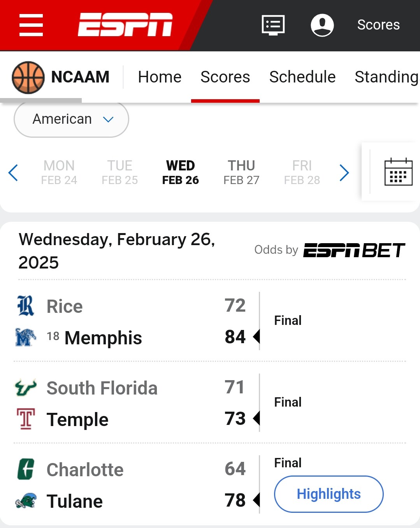Open the watch listings icon
The width and height of the screenshot is (420, 528).
tap(273, 25)
